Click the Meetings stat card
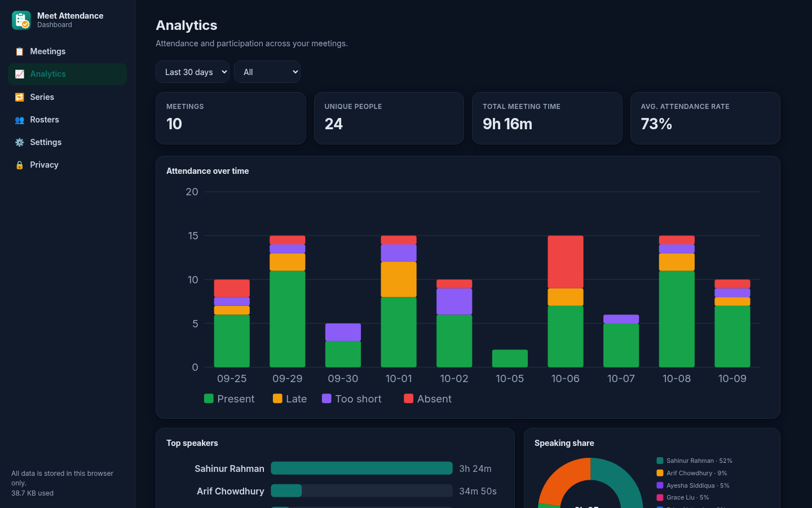This screenshot has height=508, width=812. [x=231, y=118]
